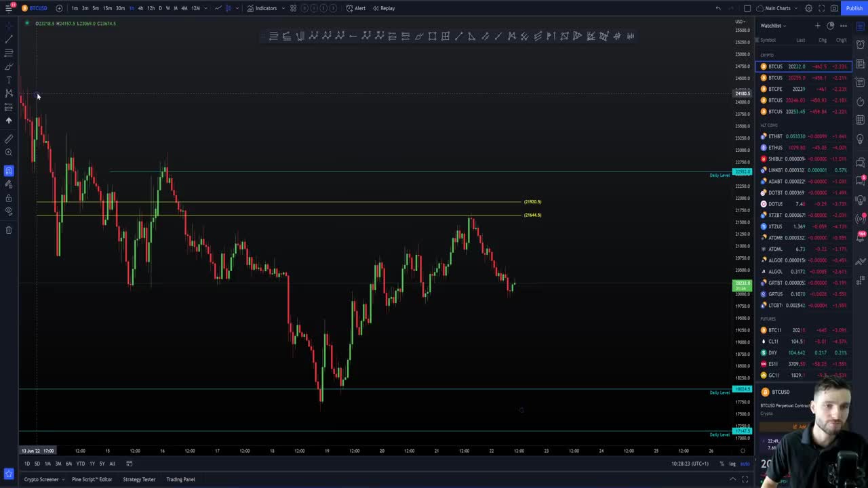The width and height of the screenshot is (868, 488).
Task: Open favorites star toolbar button
Action: tap(9, 473)
